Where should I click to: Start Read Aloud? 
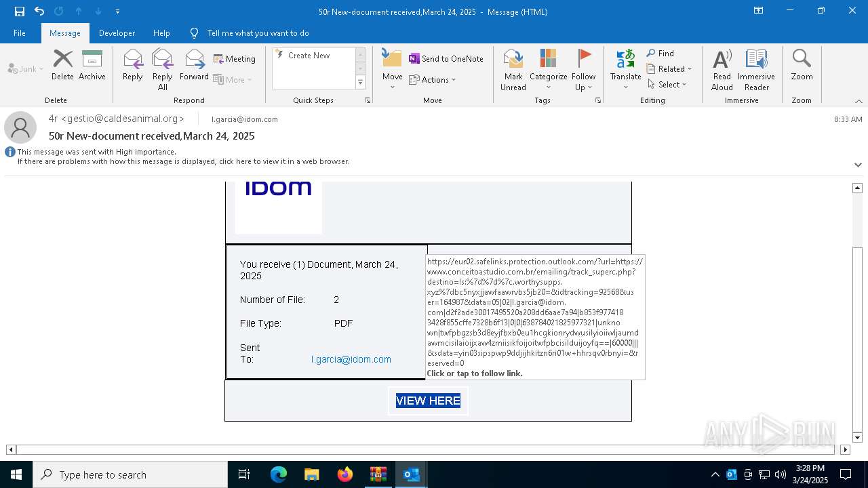[x=722, y=70]
